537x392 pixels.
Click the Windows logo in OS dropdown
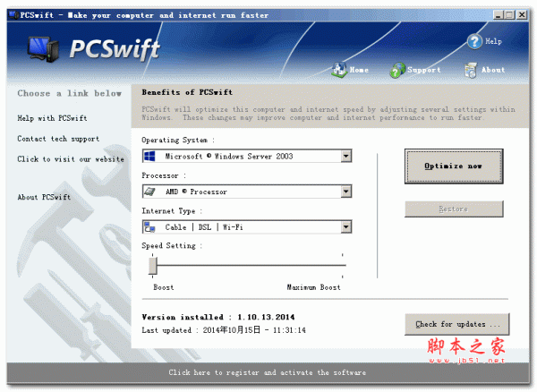coord(149,157)
